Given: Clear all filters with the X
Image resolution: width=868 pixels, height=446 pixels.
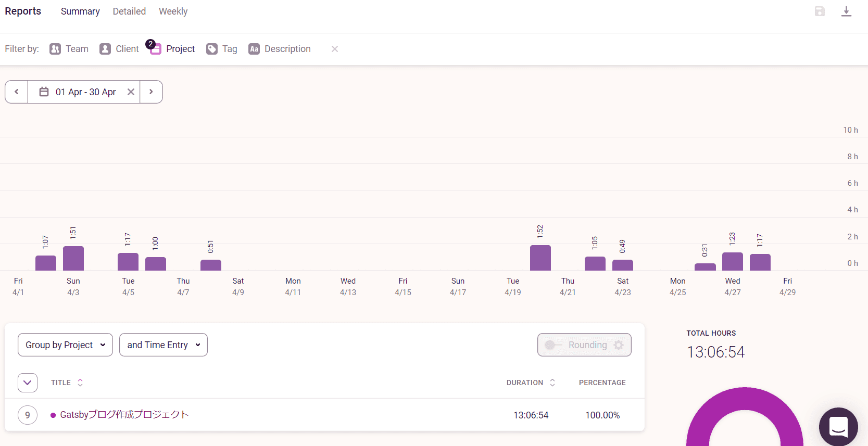Looking at the screenshot, I should 335,49.
